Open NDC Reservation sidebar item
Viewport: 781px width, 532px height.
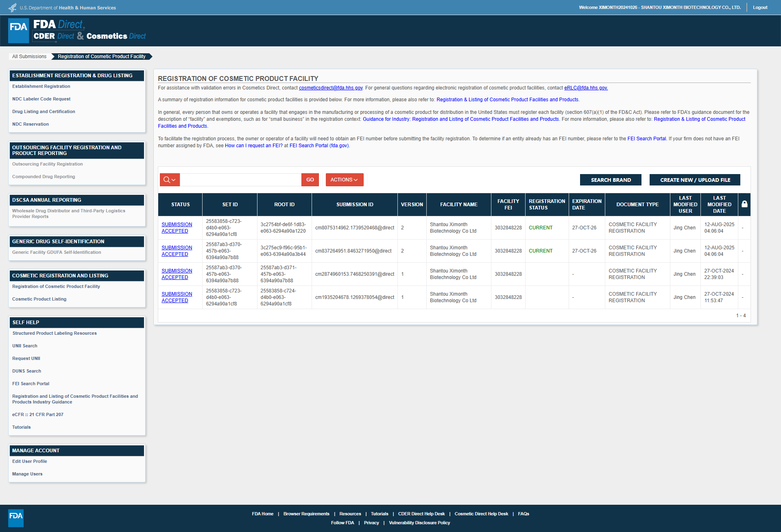(31, 124)
